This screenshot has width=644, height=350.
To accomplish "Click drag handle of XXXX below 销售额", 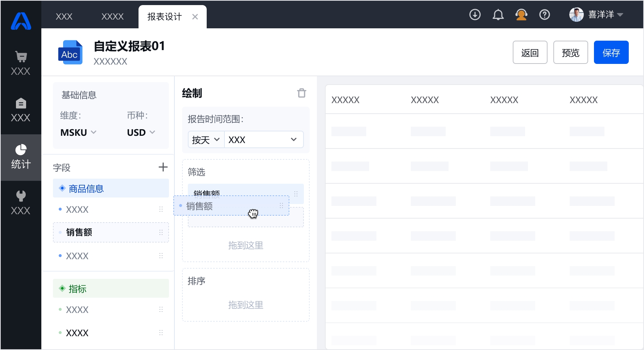I will tap(161, 256).
